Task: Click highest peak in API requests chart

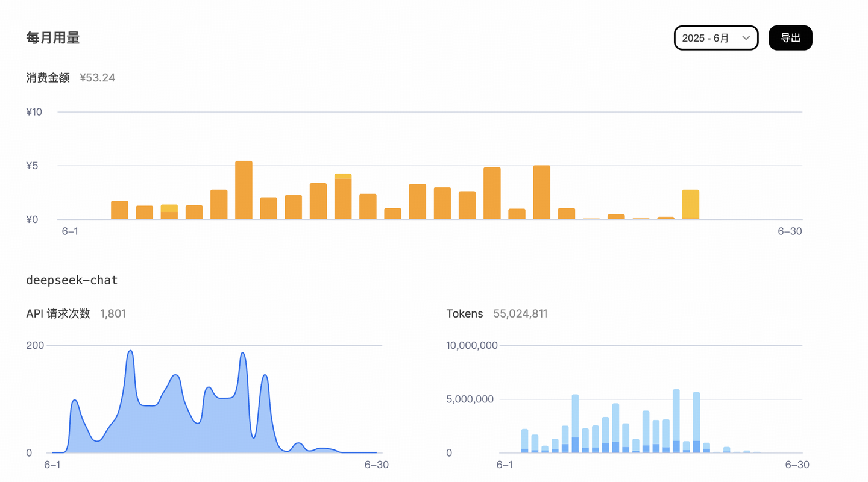Action: pos(130,352)
